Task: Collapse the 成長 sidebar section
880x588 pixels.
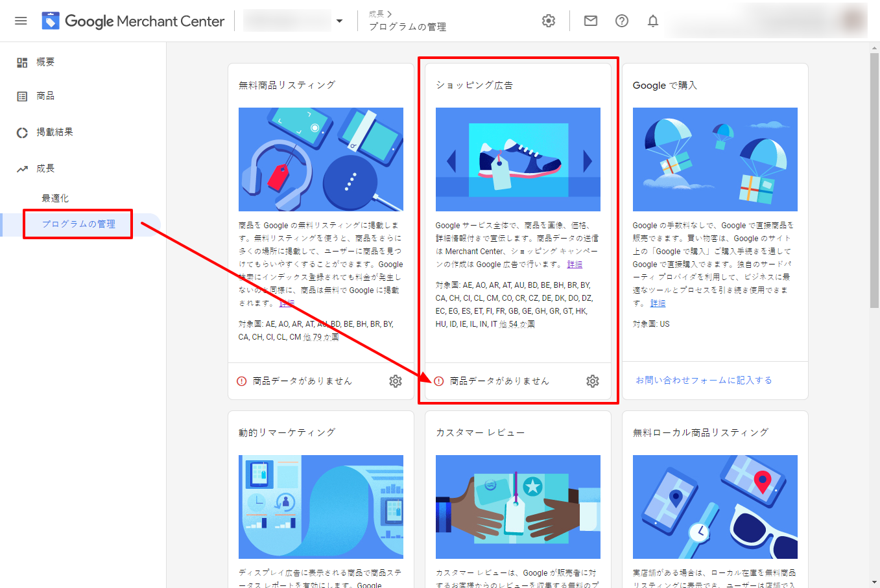Action: pos(45,169)
